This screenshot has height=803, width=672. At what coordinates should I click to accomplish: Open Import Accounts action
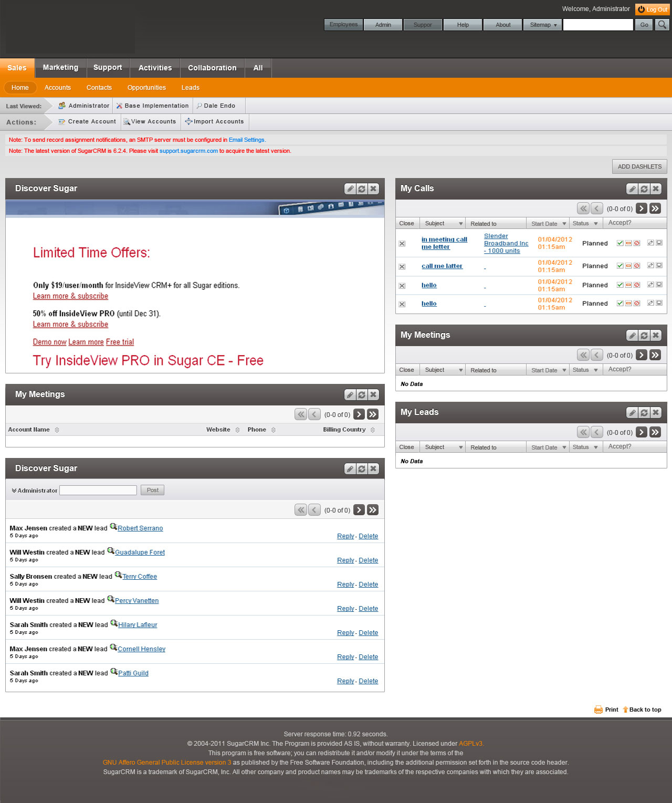point(215,121)
